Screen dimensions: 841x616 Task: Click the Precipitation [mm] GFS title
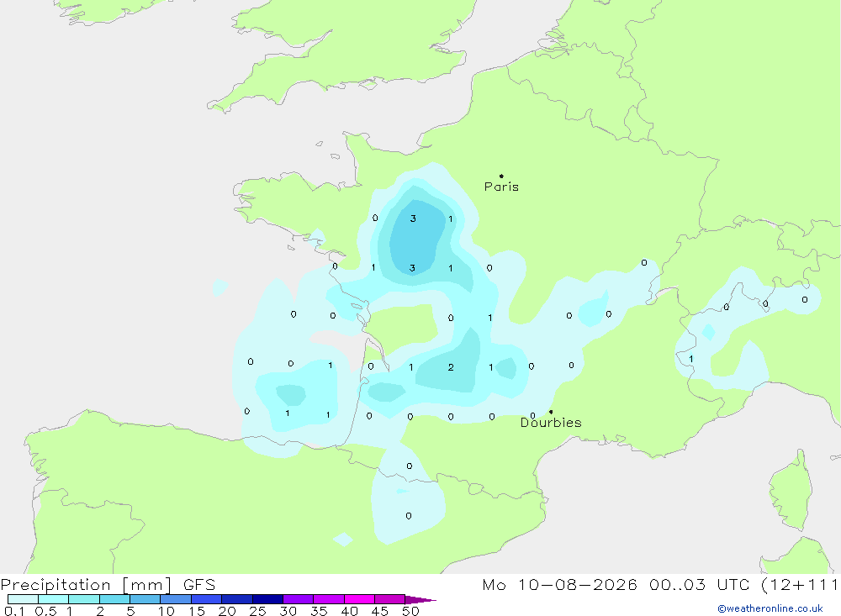pos(108,585)
